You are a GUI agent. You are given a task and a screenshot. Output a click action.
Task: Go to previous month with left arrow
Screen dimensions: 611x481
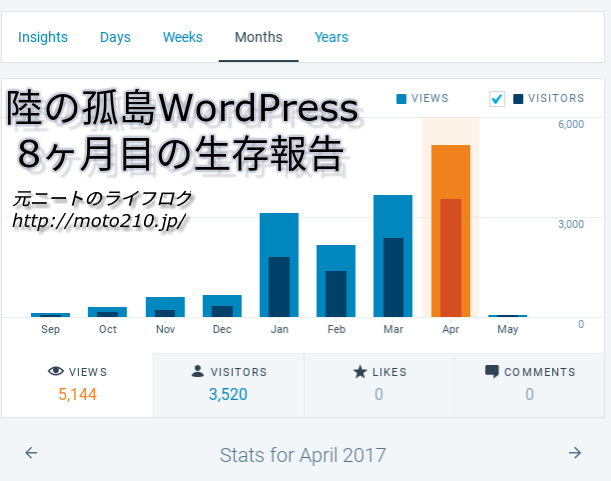31,453
